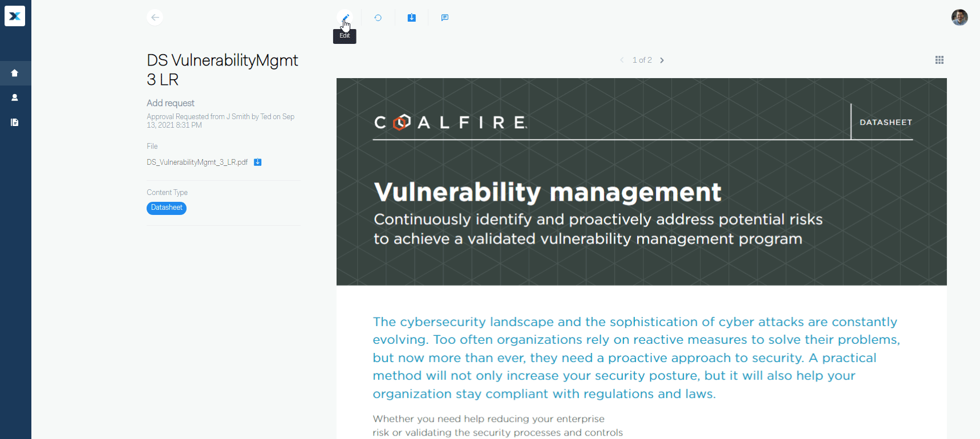Click the 'Add request' text

pyautogui.click(x=171, y=103)
